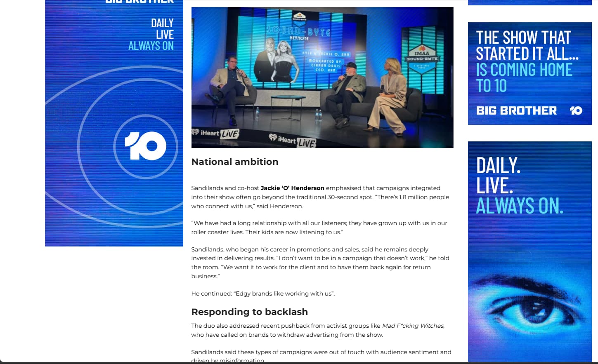Click the italic text 'Mad F*cking Witches'
Screen dimensions: 598x364
[413, 326]
